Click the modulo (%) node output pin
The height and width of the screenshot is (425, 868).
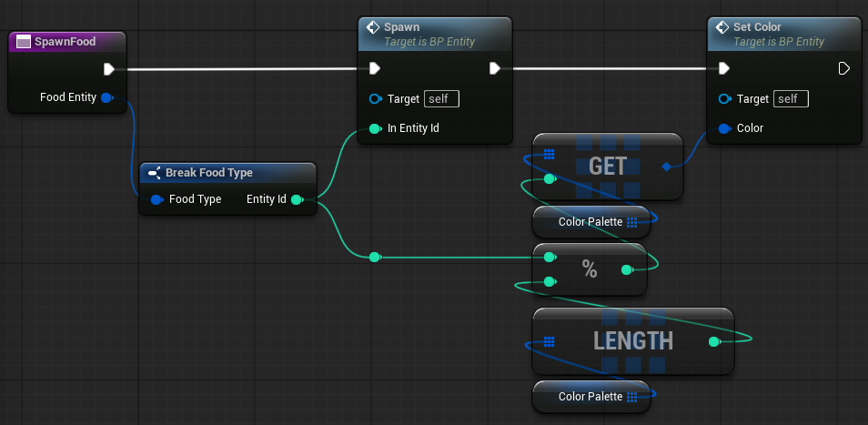[625, 270]
